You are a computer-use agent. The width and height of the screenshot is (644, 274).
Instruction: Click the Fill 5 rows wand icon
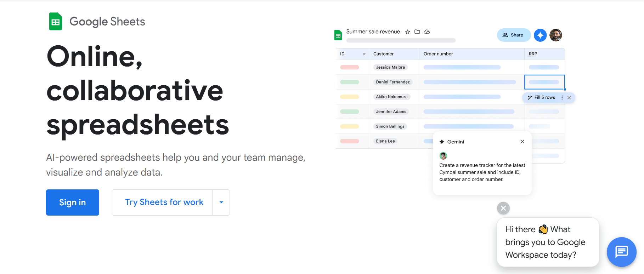530,97
